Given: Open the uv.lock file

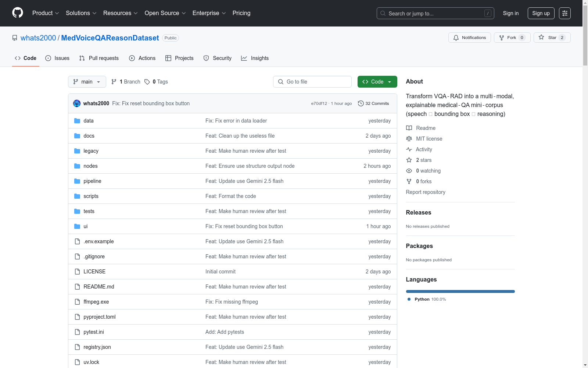Looking at the screenshot, I should [91, 362].
